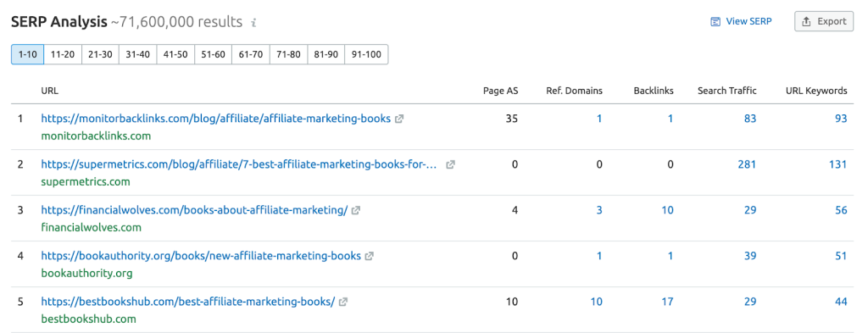Switch to the 31-40 results tab
The width and height of the screenshot is (868, 333).
tap(138, 55)
